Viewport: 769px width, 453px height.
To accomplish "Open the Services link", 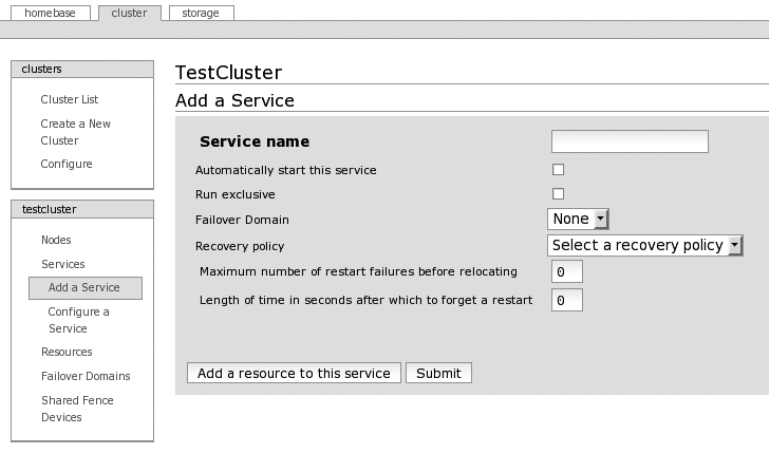I will (62, 264).
